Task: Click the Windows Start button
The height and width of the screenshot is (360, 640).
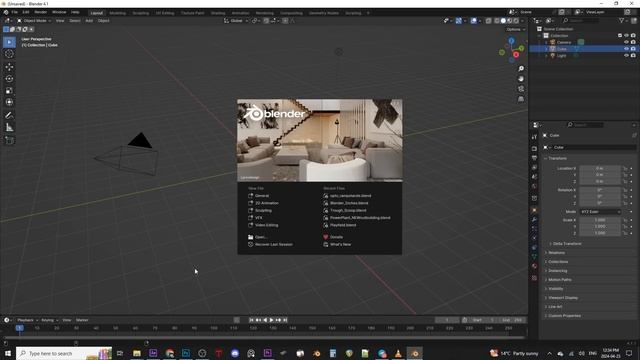Action: coord(8,353)
